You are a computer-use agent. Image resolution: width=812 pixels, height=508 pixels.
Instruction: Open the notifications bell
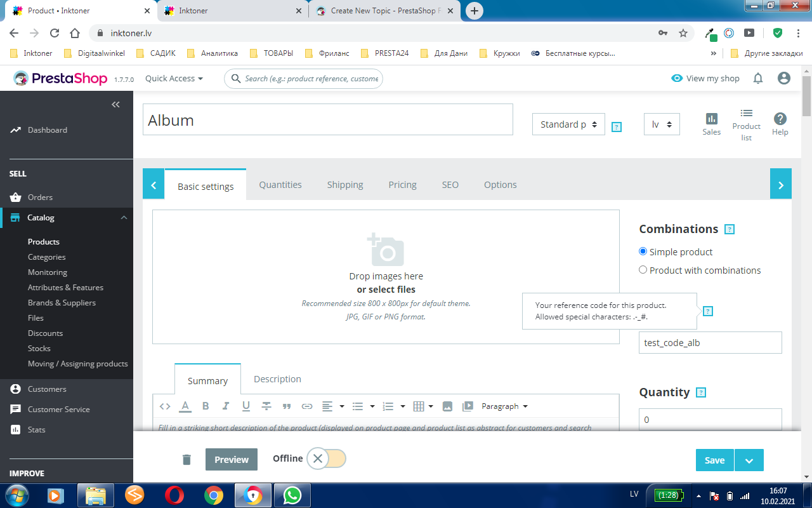pyautogui.click(x=758, y=78)
